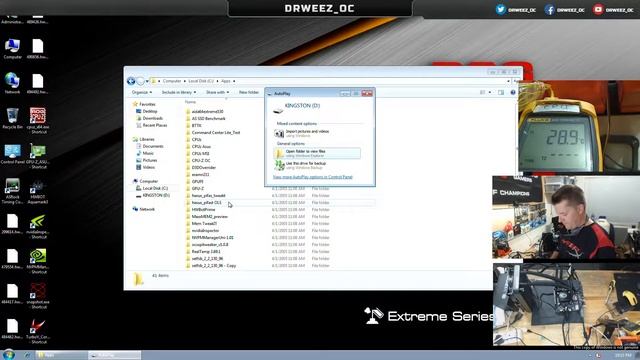Viewport: 640px width, 360px height.
Task: Open Videos library in navigation pane
Action: point(148,167)
